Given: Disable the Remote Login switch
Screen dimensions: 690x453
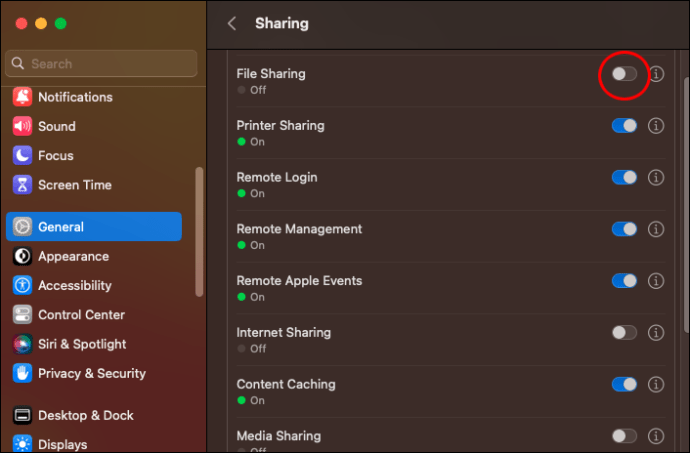Looking at the screenshot, I should click(624, 178).
